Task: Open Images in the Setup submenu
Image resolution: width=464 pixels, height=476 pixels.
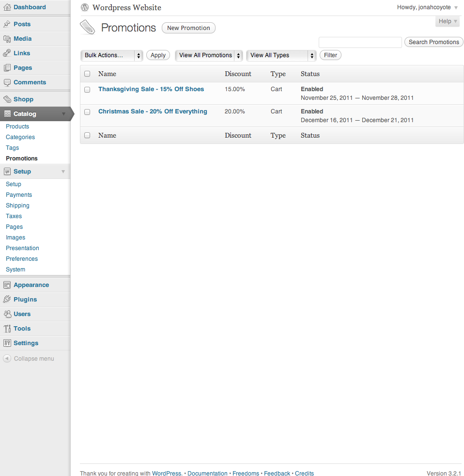Action: point(15,237)
